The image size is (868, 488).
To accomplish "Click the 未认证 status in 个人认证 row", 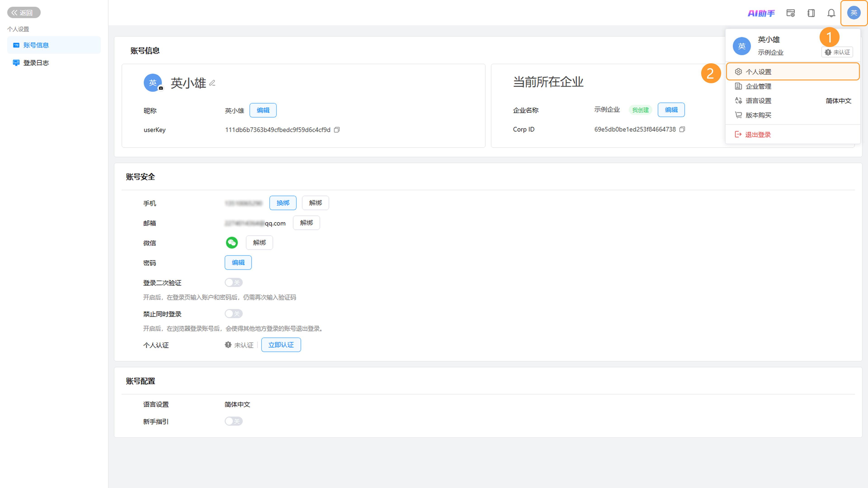I will click(x=239, y=345).
